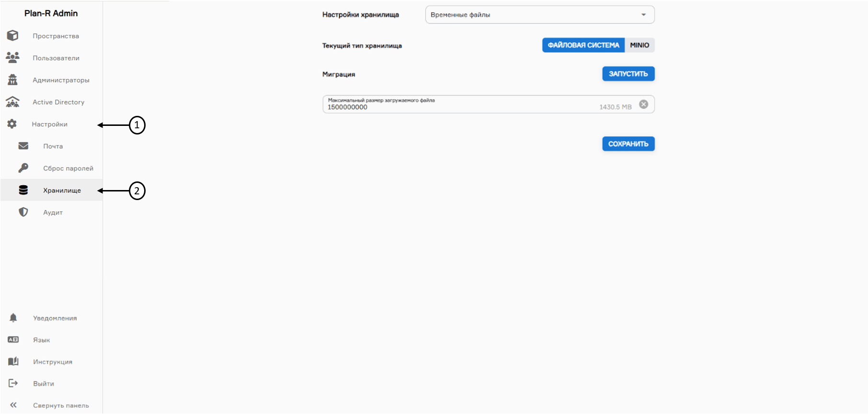Open the Настройки хранилища dropdown
Viewport: 868px width, 415px height.
[x=539, y=15]
